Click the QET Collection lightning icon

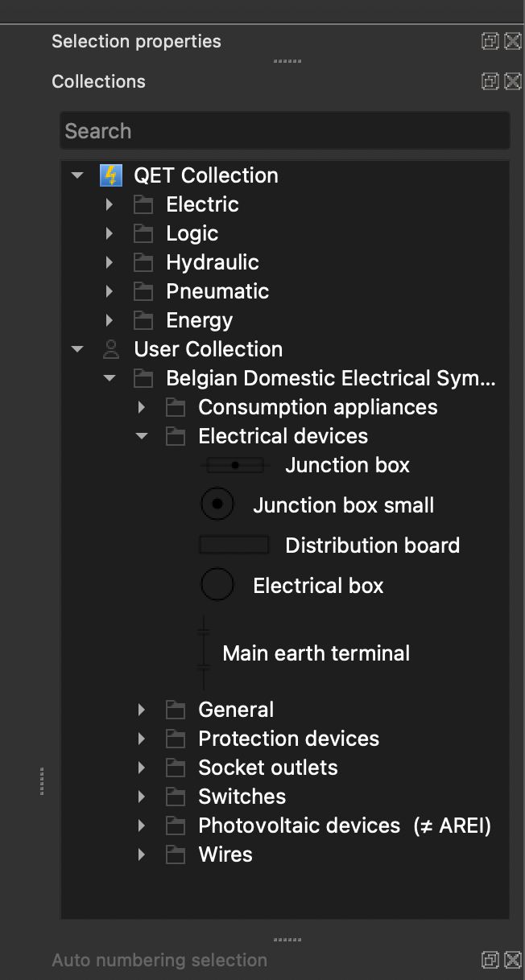pos(110,175)
